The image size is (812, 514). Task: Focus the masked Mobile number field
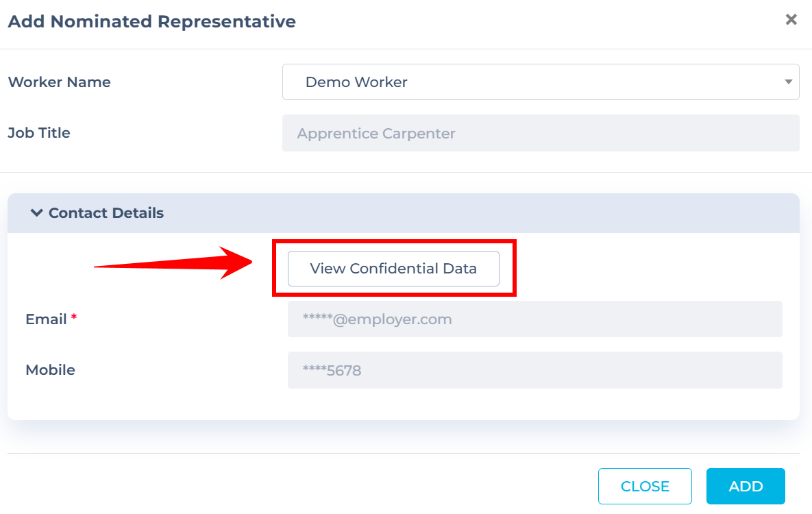pos(535,370)
